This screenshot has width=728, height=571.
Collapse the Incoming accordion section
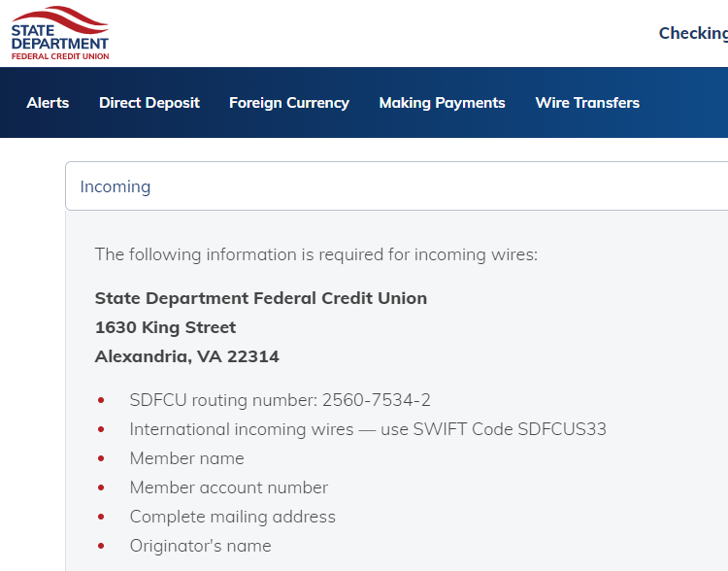pos(396,186)
